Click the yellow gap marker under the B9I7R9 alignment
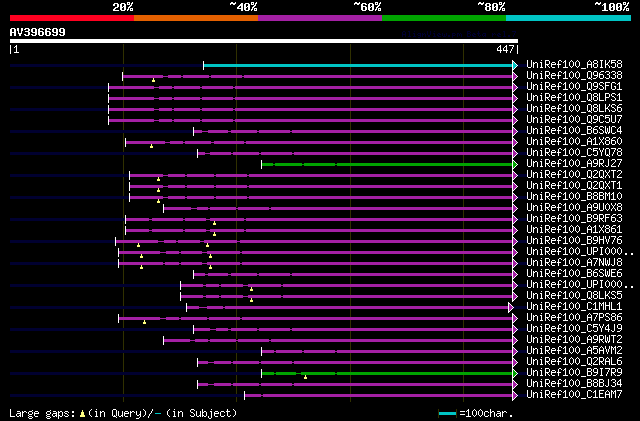 tap(305, 377)
